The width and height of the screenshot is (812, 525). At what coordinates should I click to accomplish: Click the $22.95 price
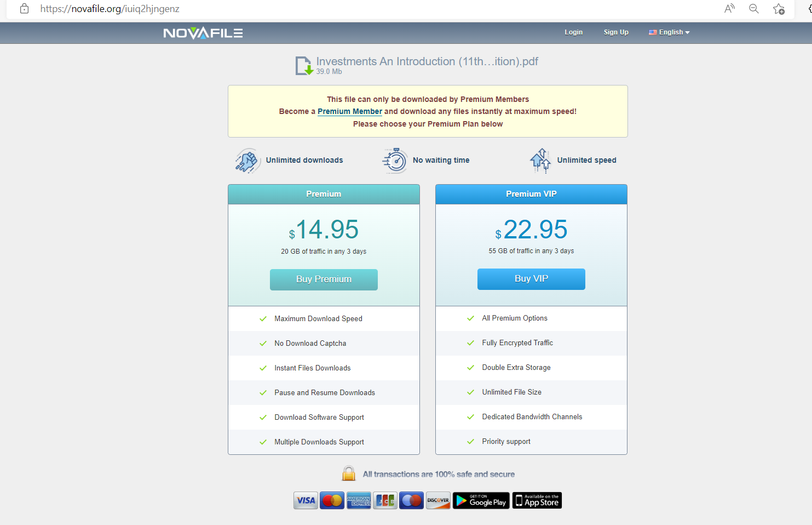pos(531,230)
